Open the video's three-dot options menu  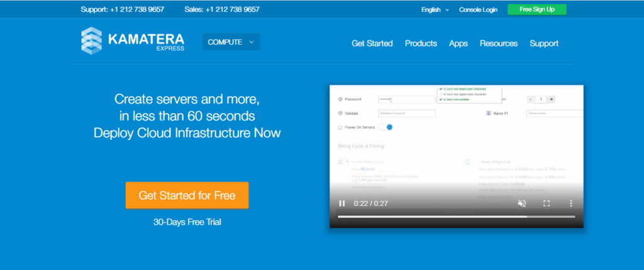(571, 203)
